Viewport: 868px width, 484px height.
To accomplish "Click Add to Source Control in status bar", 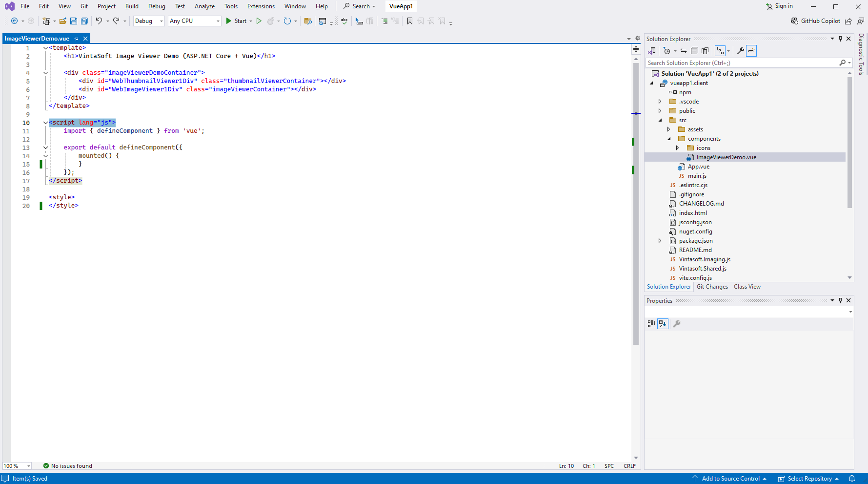I will (x=729, y=479).
